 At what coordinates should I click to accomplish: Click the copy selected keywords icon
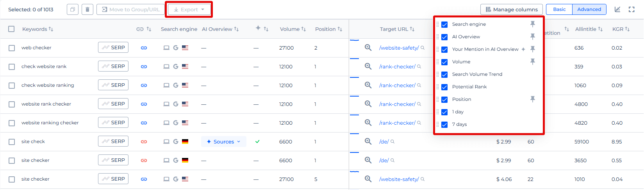[73, 9]
